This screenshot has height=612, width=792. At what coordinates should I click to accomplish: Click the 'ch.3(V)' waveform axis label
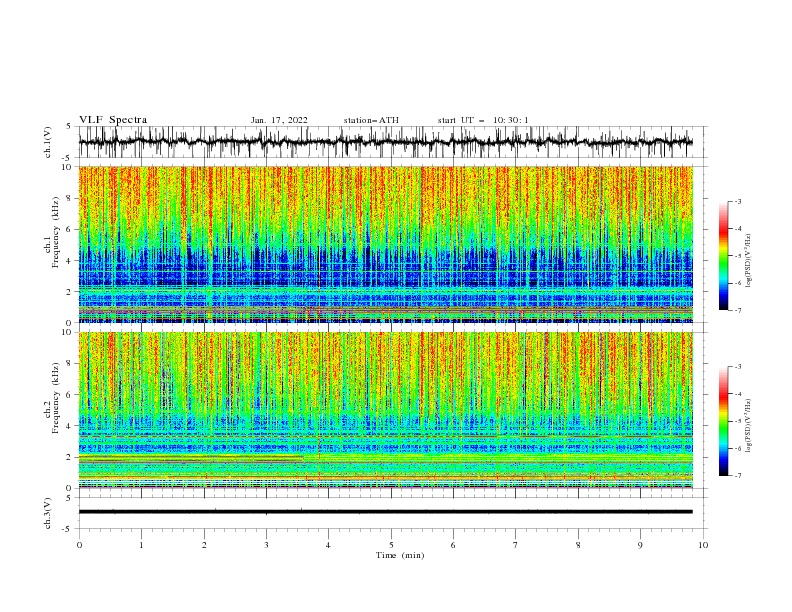pos(48,513)
